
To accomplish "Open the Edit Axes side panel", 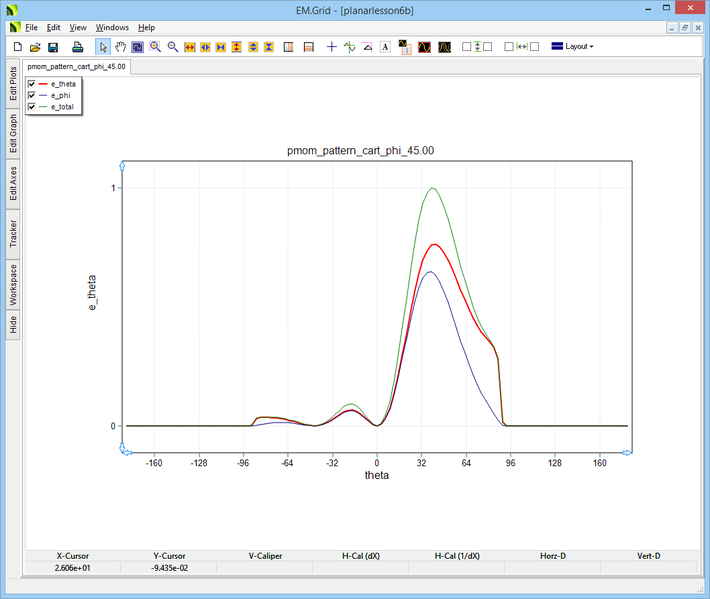I will coord(13,183).
